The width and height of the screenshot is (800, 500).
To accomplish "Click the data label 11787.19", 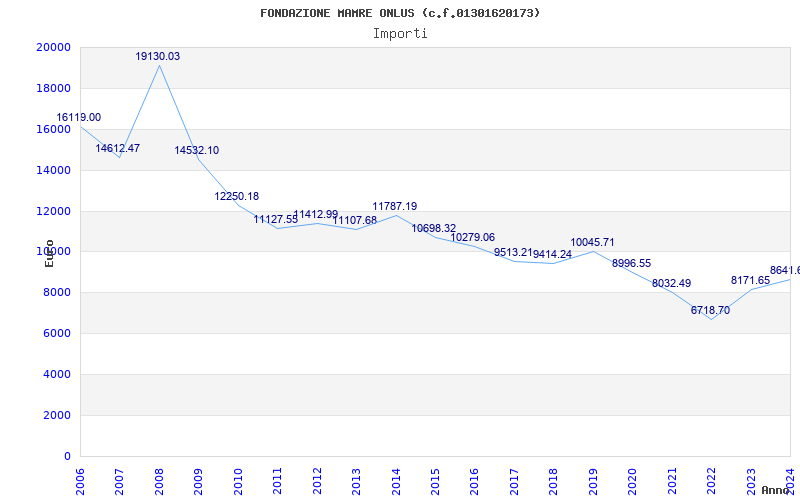I will [x=394, y=207].
